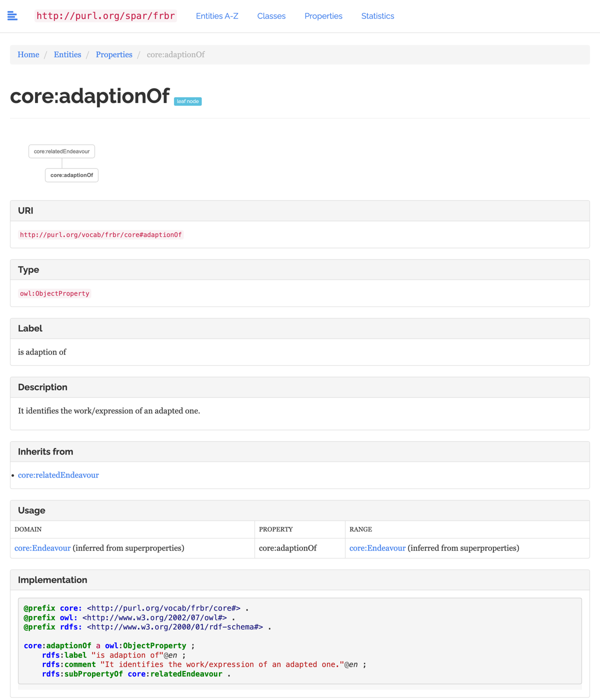Click the DOMAIN column header
The image size is (600, 700).
[x=28, y=529]
